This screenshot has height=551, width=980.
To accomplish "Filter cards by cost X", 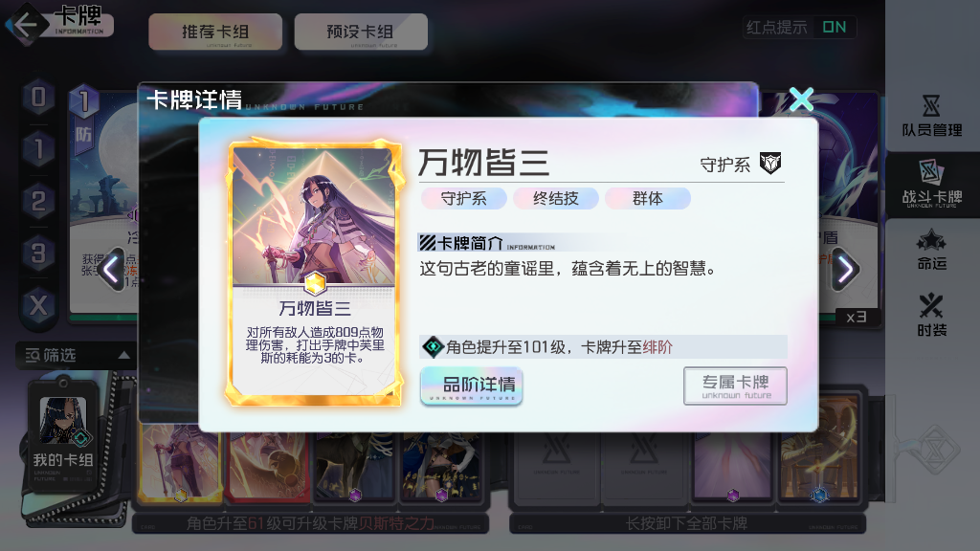I will pyautogui.click(x=38, y=306).
